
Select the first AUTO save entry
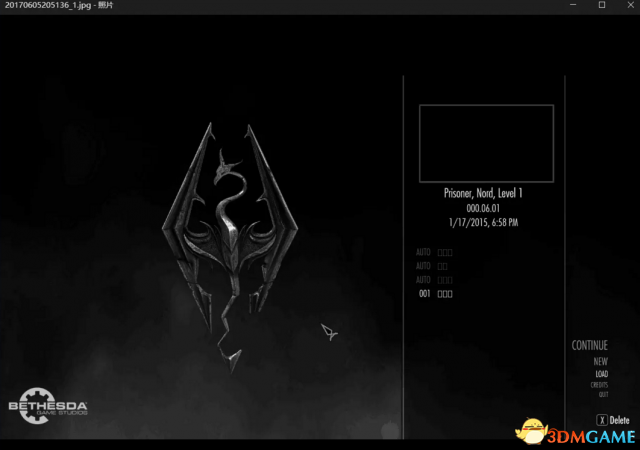[x=434, y=252]
